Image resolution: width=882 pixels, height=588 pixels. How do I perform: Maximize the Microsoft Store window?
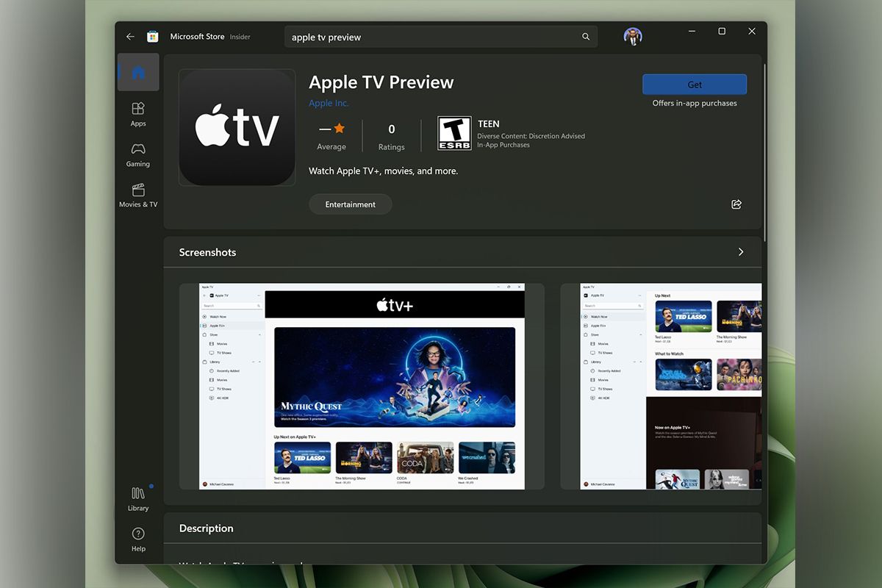[x=722, y=32]
